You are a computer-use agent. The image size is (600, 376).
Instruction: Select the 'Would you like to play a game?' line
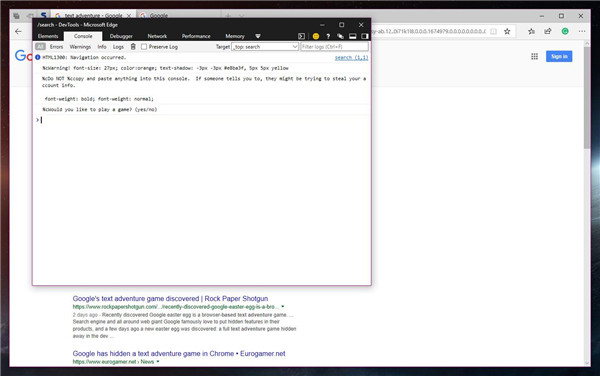tap(99, 109)
